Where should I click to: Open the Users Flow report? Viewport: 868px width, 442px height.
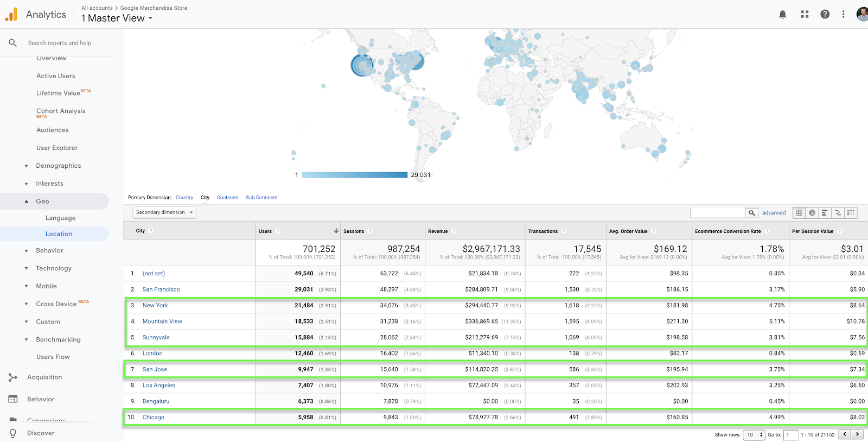(53, 357)
